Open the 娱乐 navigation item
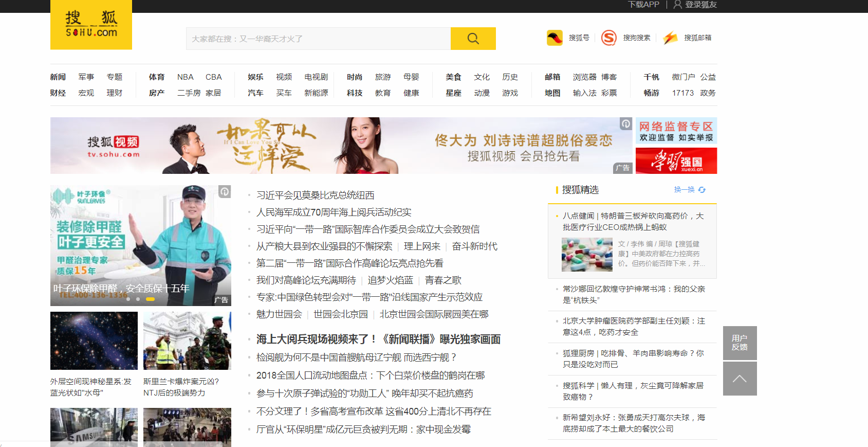This screenshot has height=447, width=868. point(255,77)
